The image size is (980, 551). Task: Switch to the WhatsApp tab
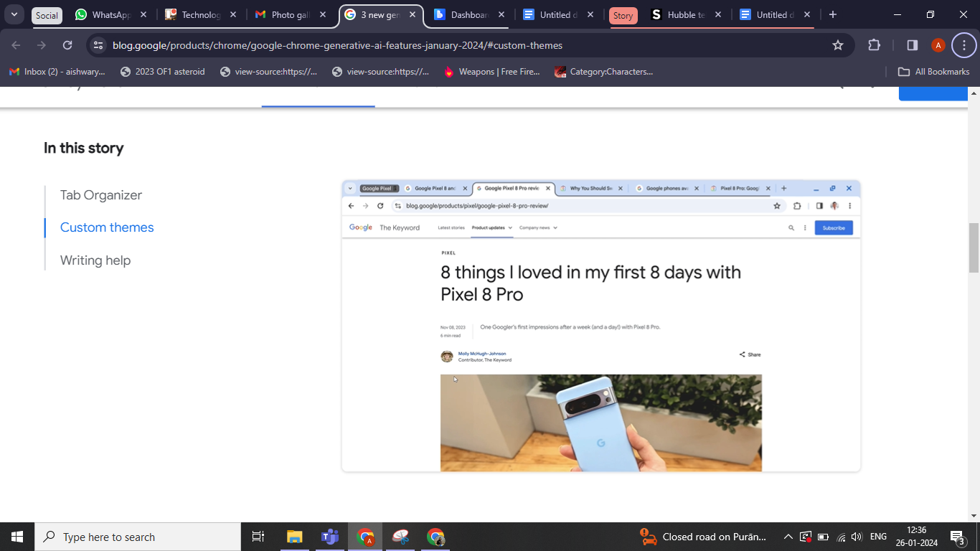[x=112, y=14]
